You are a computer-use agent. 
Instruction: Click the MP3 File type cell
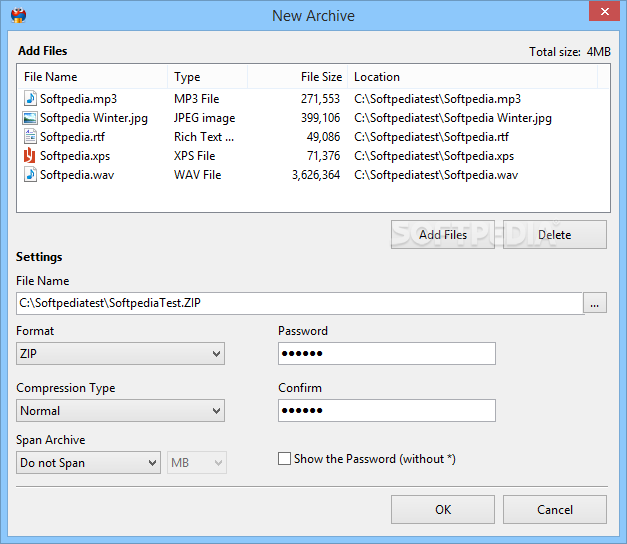[196, 99]
